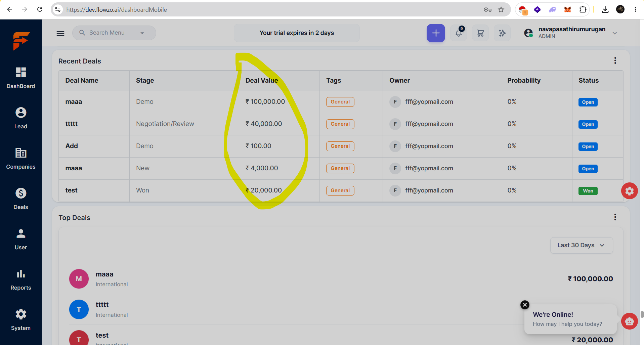644x345 pixels.
Task: Expand the admin account dropdown chevron
Action: coord(615,33)
